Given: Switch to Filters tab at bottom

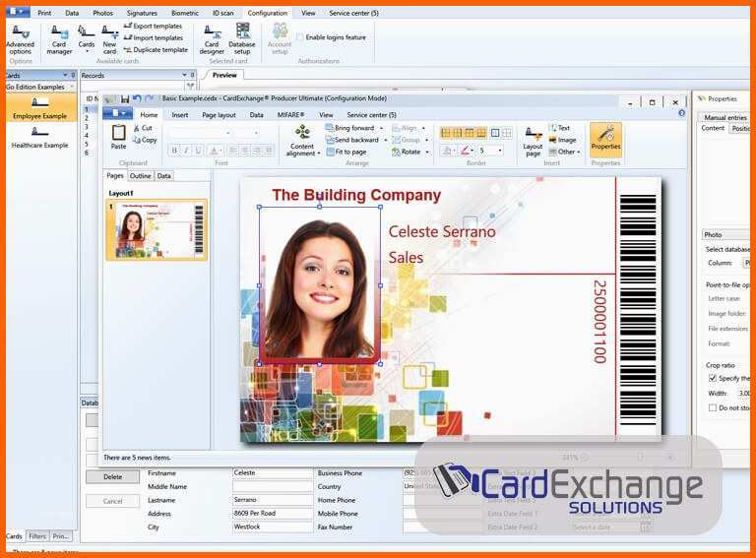Looking at the screenshot, I should [37, 535].
